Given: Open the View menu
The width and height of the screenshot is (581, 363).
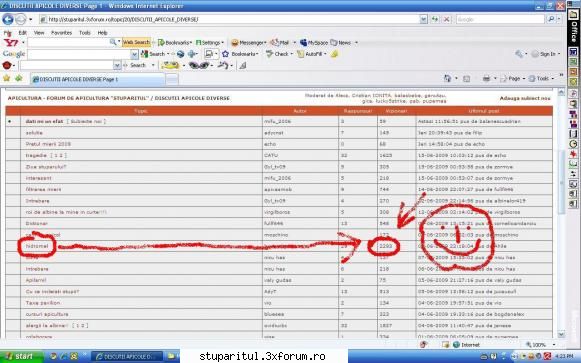Looking at the screenshot, I should 39,33.
